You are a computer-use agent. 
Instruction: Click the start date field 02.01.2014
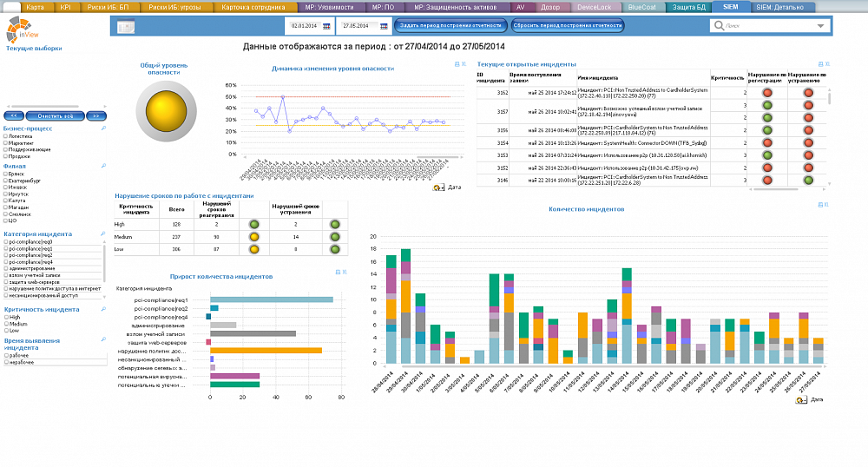[x=305, y=26]
